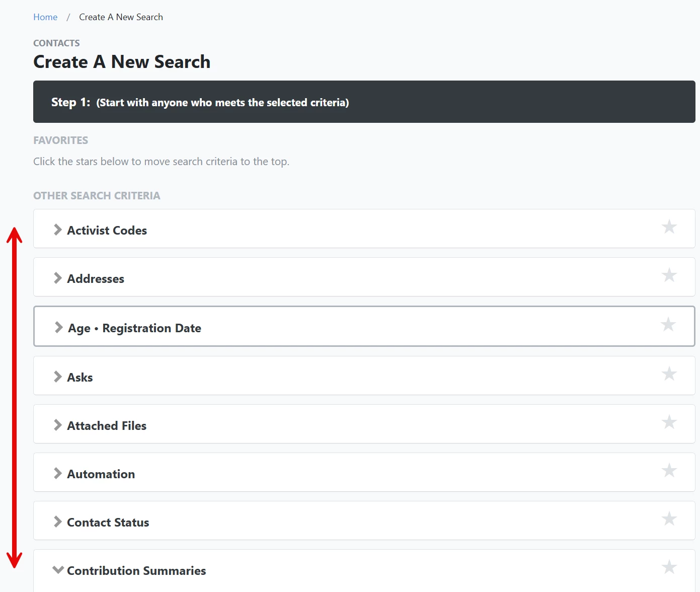
Task: Favorite Age • Registration Date with star
Action: click(x=668, y=324)
